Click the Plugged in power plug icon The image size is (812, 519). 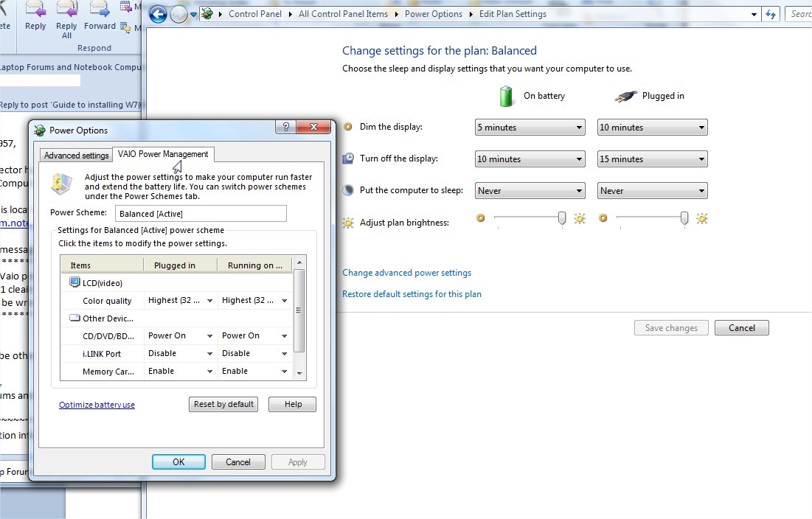(626, 97)
